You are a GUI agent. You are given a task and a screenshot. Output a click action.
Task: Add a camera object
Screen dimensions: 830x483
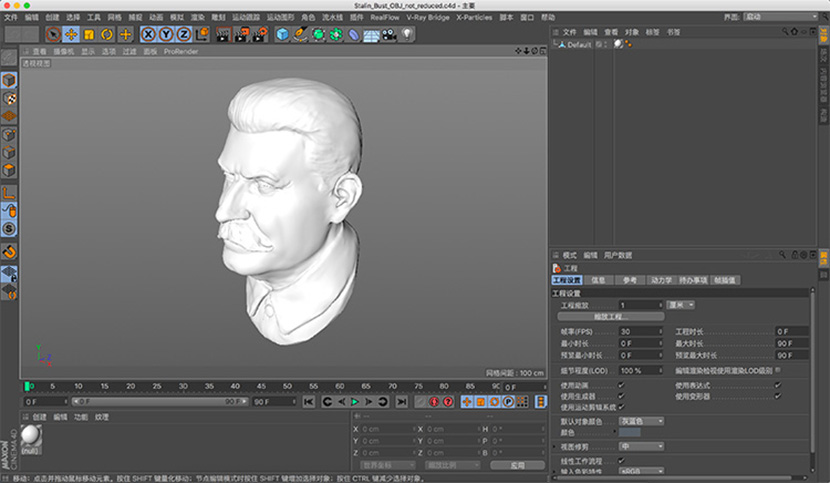coord(389,35)
